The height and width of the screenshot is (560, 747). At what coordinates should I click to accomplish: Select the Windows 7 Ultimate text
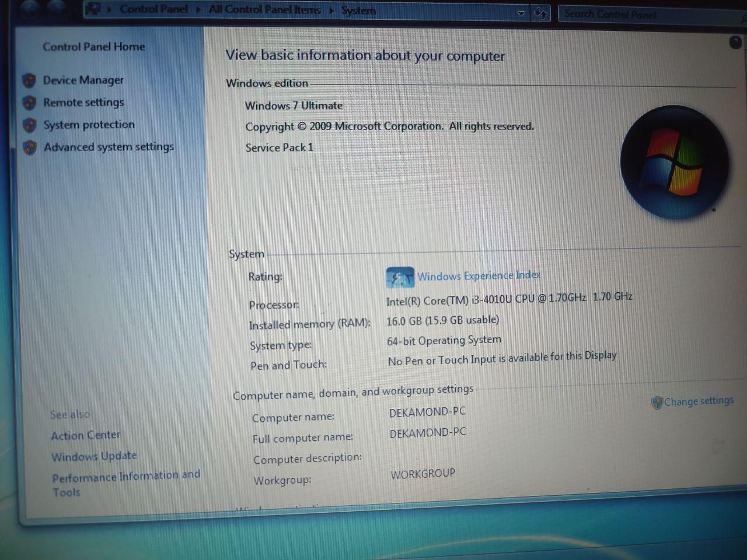[294, 106]
